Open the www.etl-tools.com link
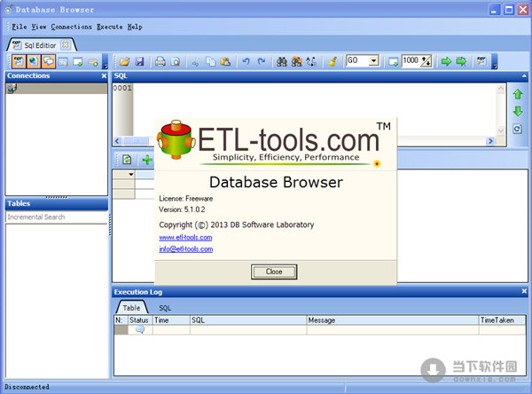532x394 pixels. coord(185,238)
